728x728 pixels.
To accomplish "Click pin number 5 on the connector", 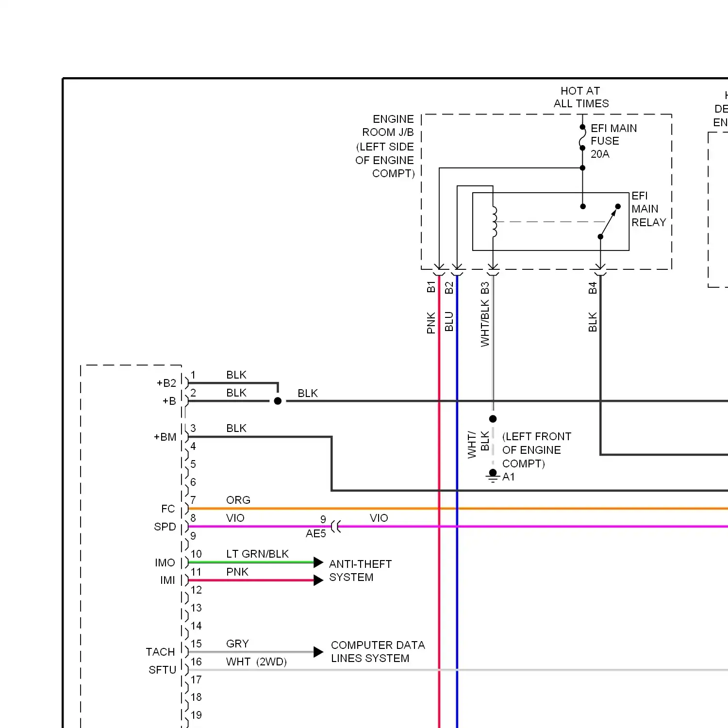I will pos(193,464).
